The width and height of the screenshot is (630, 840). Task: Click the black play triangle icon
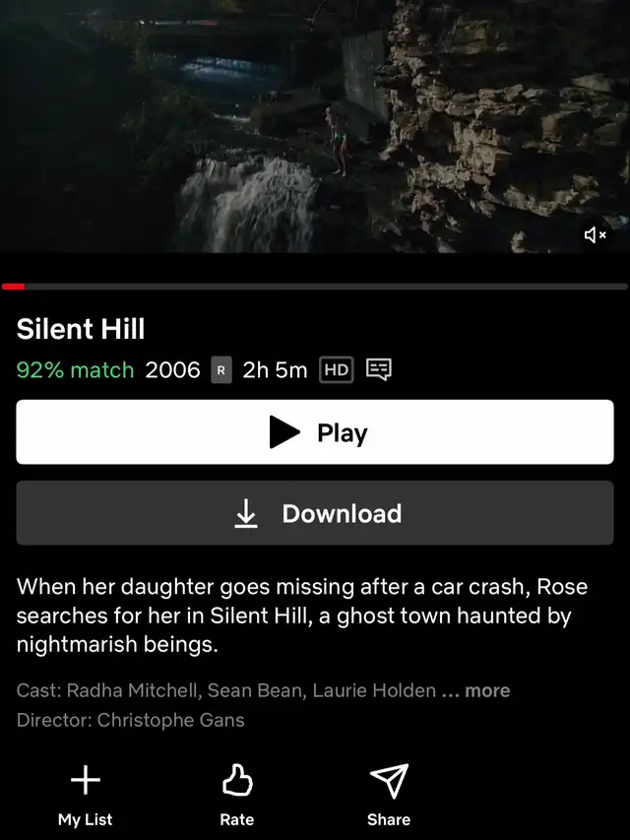(284, 431)
